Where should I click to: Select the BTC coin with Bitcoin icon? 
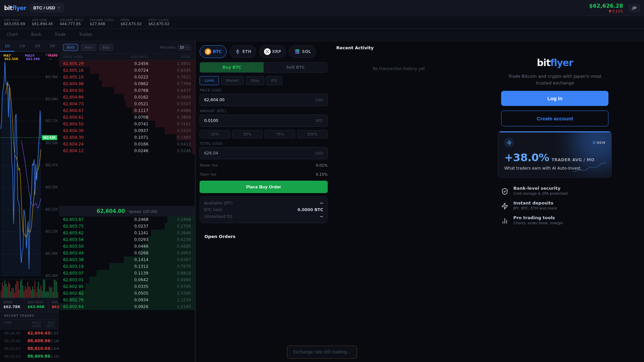pyautogui.click(x=213, y=52)
